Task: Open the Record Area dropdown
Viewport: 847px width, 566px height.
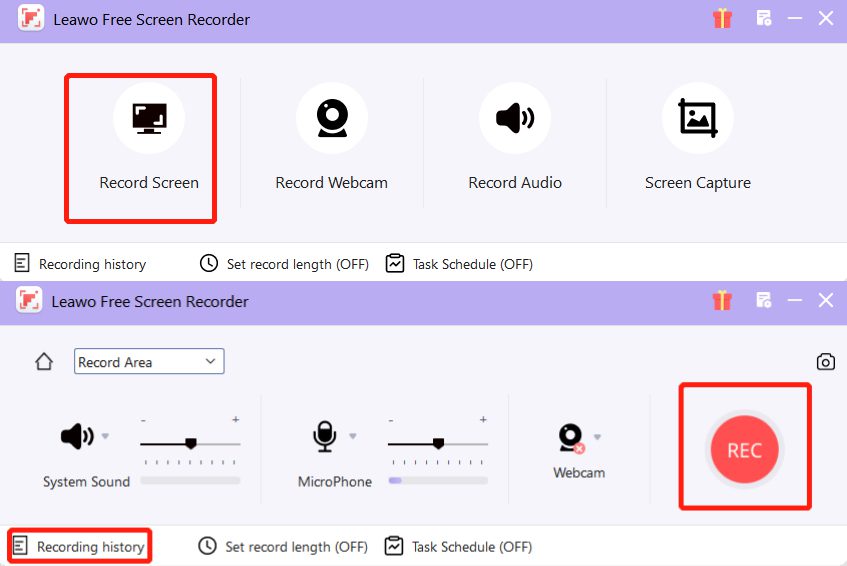Action: 149,362
